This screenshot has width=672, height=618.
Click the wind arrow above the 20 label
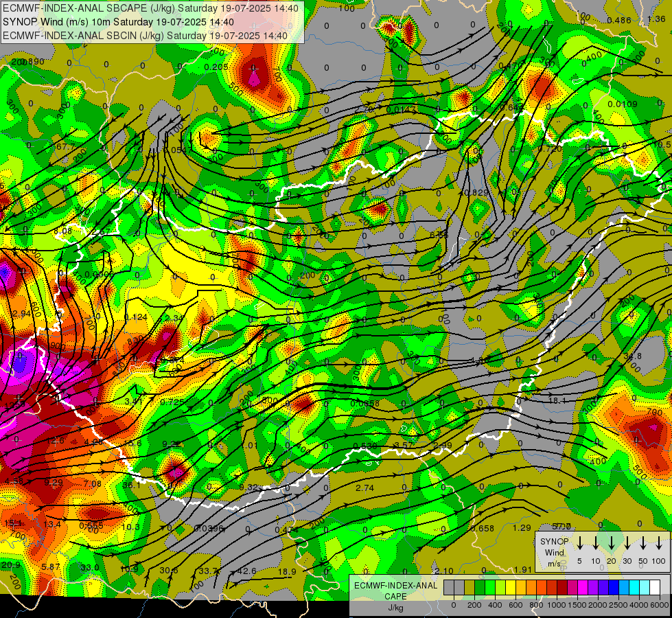(611, 543)
